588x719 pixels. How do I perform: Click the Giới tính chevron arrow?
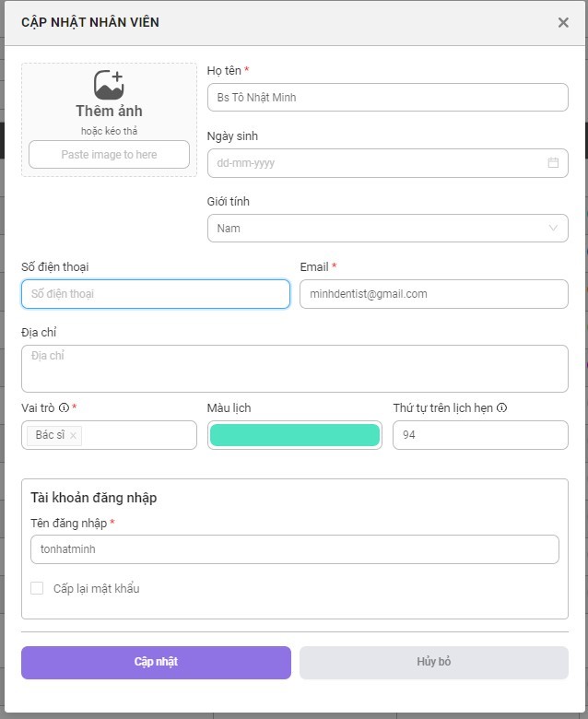coord(553,229)
